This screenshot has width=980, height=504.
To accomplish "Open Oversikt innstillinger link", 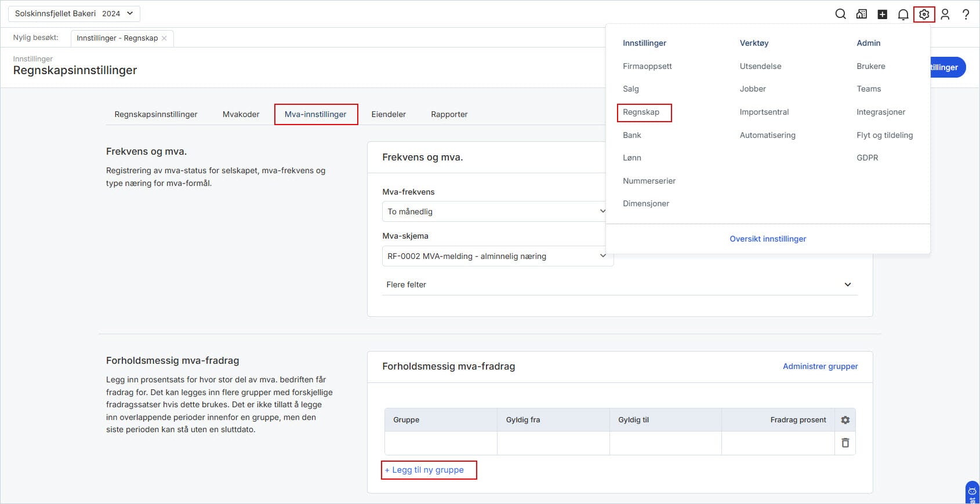I will point(768,239).
